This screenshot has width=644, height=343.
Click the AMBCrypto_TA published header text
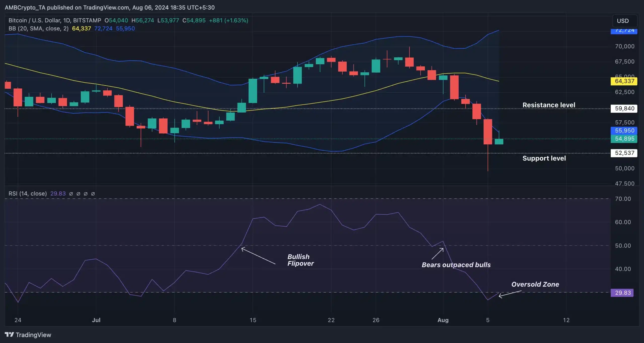pyautogui.click(x=110, y=8)
